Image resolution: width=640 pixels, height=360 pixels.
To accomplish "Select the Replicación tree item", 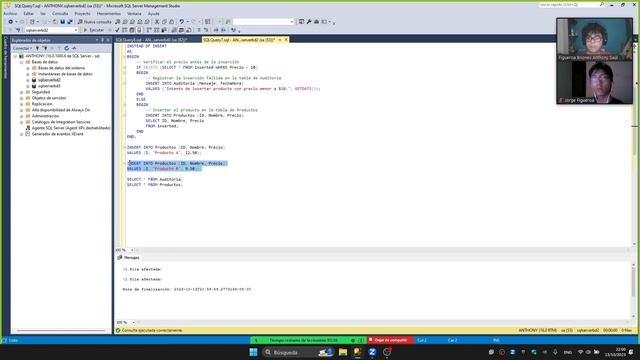I will point(42,104).
